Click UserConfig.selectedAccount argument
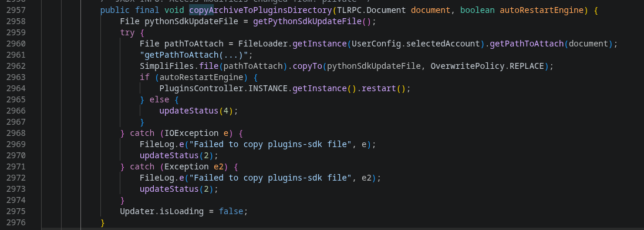The height and width of the screenshot is (230, 644). (416, 44)
